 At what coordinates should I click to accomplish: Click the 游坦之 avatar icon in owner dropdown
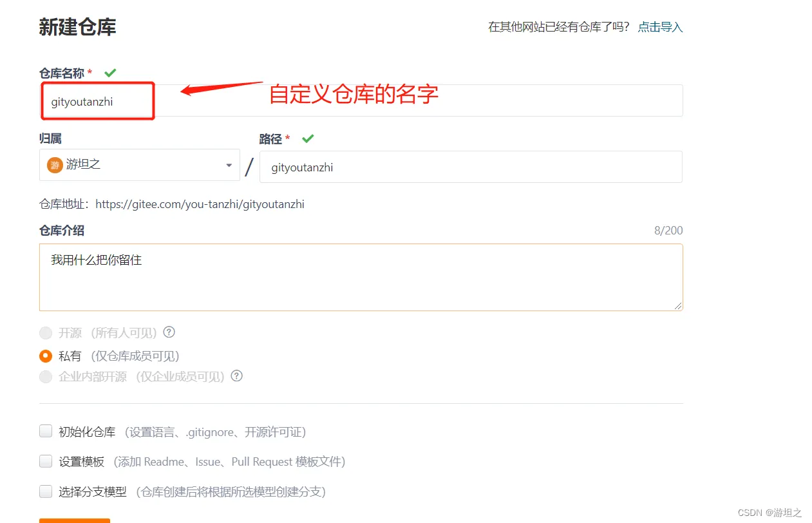[x=55, y=165]
